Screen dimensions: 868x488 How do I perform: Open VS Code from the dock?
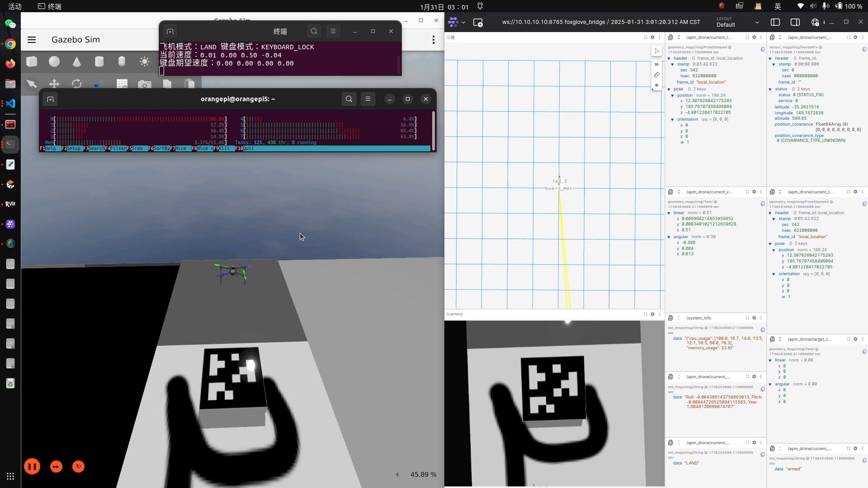pyautogui.click(x=10, y=103)
